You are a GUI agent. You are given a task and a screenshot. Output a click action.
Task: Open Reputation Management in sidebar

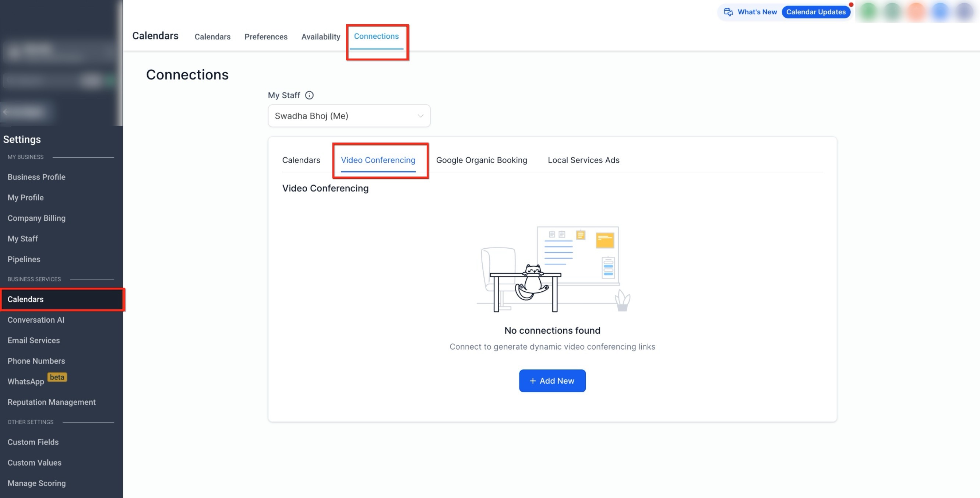click(52, 402)
